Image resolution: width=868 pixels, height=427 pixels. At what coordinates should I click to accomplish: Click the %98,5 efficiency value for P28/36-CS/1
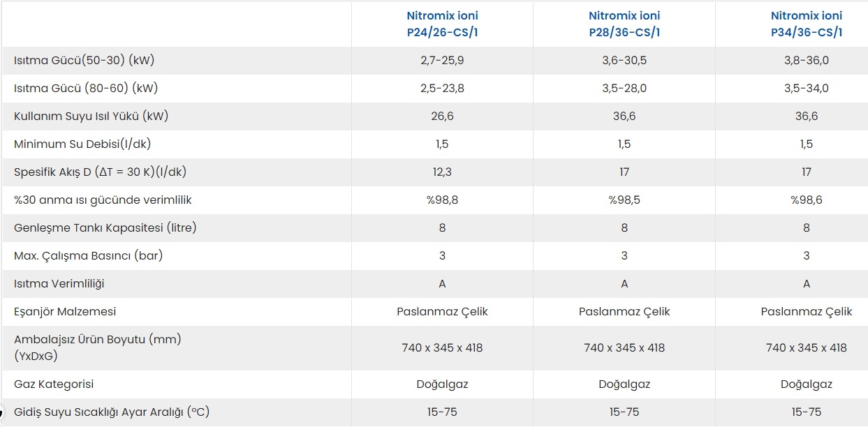pos(624,200)
